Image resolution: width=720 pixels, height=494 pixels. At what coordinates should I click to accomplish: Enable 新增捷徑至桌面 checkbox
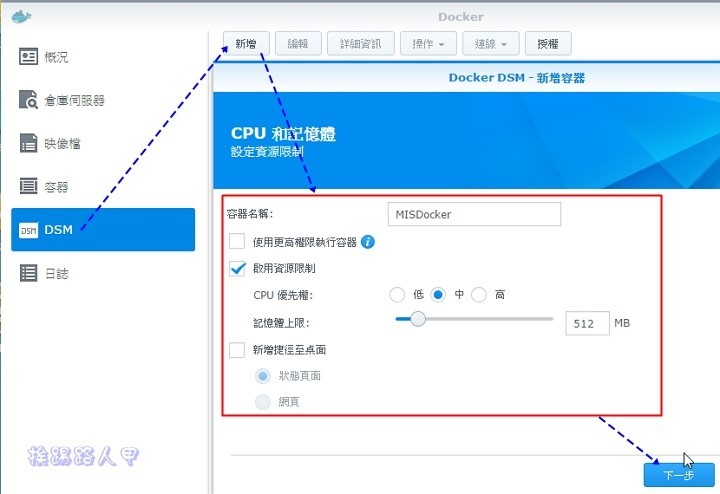point(237,350)
